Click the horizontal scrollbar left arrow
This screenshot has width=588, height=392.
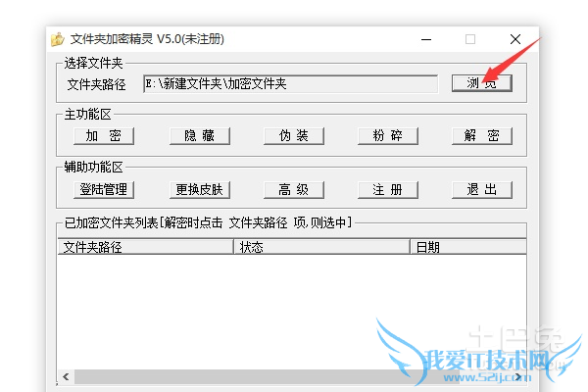tap(66, 376)
